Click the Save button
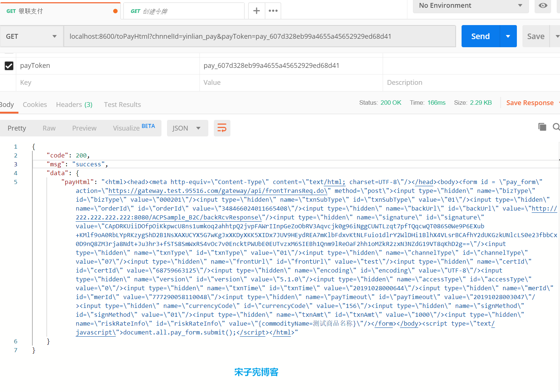This screenshot has height=392, width=560. (x=536, y=36)
